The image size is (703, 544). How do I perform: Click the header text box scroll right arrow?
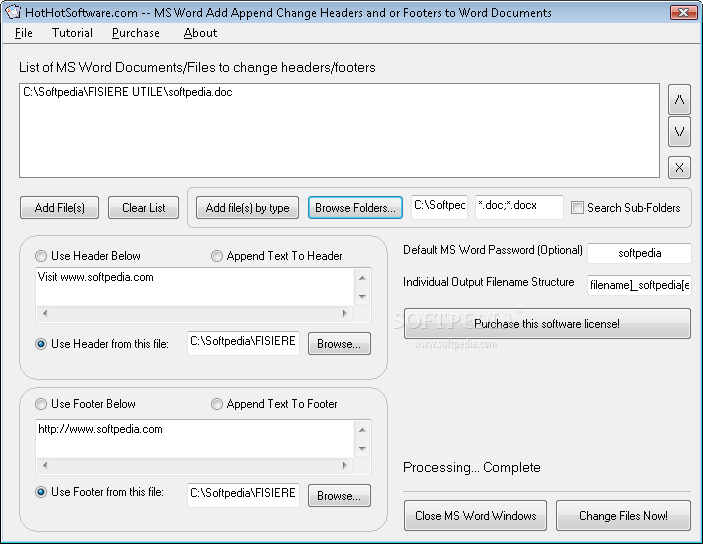coord(344,313)
